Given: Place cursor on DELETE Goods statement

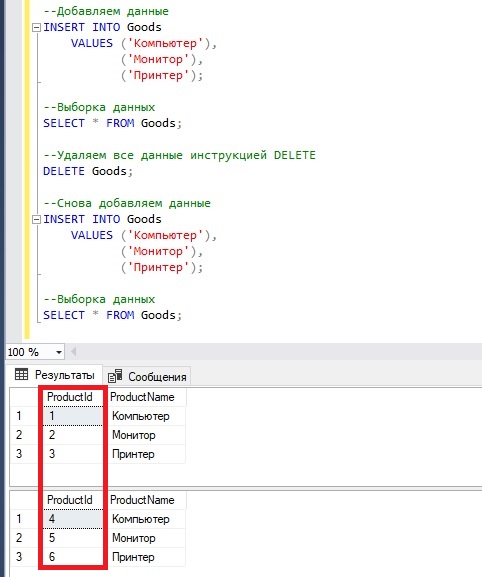Looking at the screenshot, I should (88, 171).
